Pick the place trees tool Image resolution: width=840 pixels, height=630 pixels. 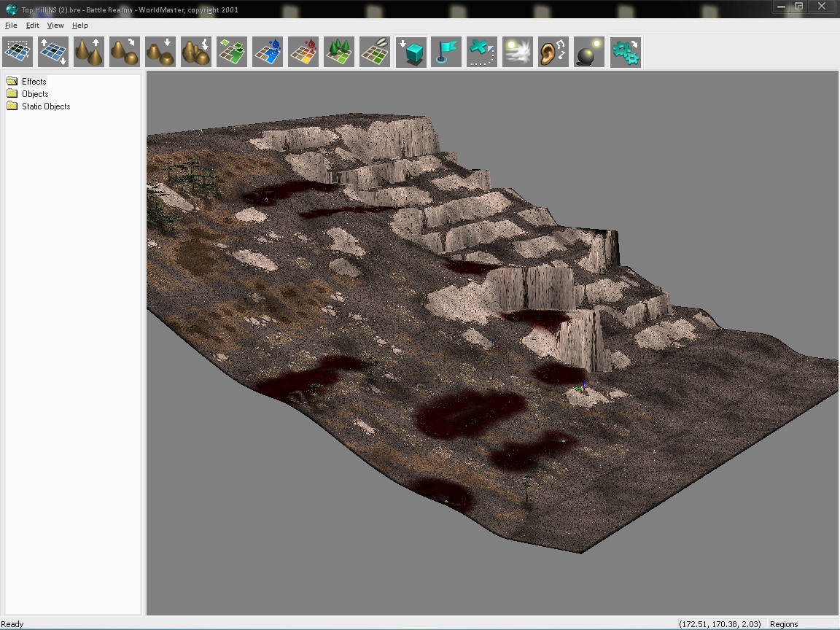pos(339,52)
